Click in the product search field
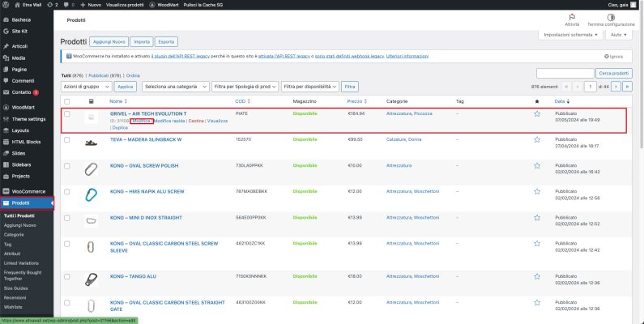The image size is (644, 324). [x=565, y=73]
